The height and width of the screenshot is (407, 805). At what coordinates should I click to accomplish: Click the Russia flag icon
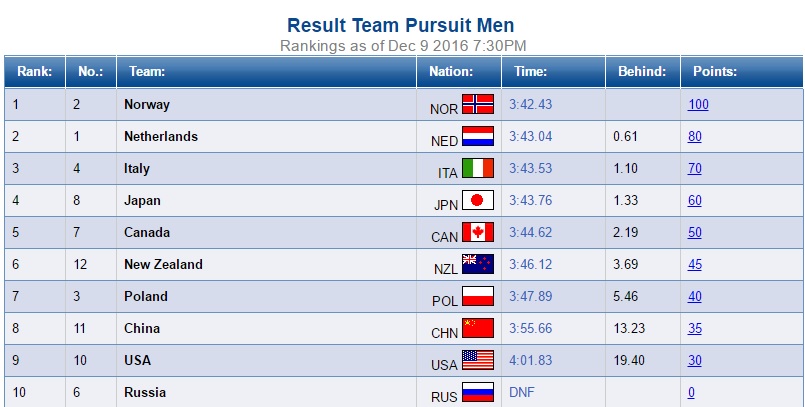click(x=478, y=392)
